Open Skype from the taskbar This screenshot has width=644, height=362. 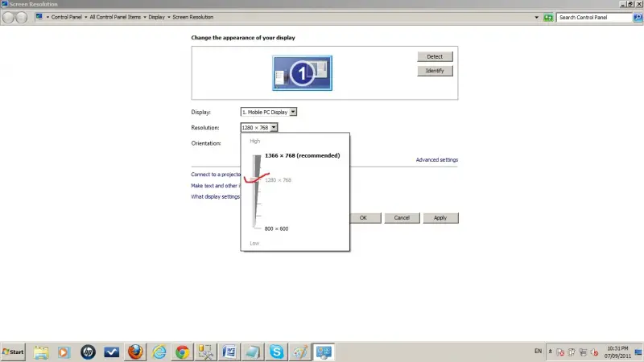coord(276,352)
